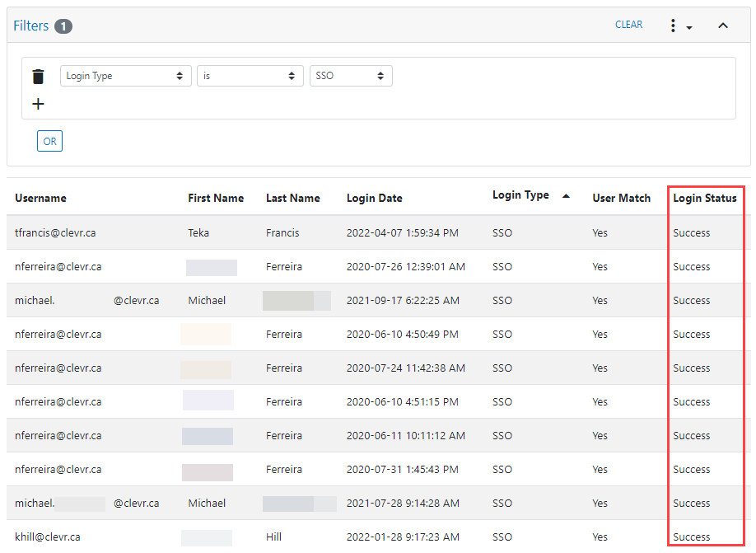This screenshot has height=553, width=756.
Task: Select login date 2022-04-07 1:59:34 PM
Action: 402,232
